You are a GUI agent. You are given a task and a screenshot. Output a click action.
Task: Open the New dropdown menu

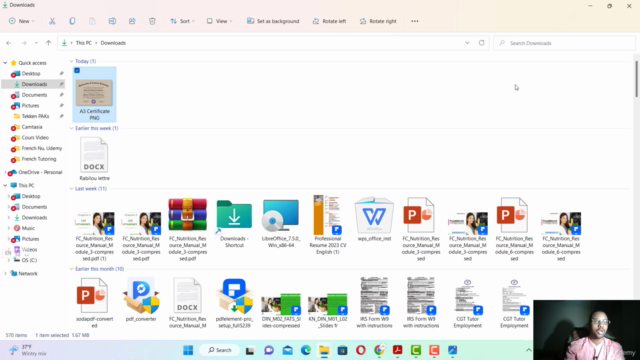point(22,21)
